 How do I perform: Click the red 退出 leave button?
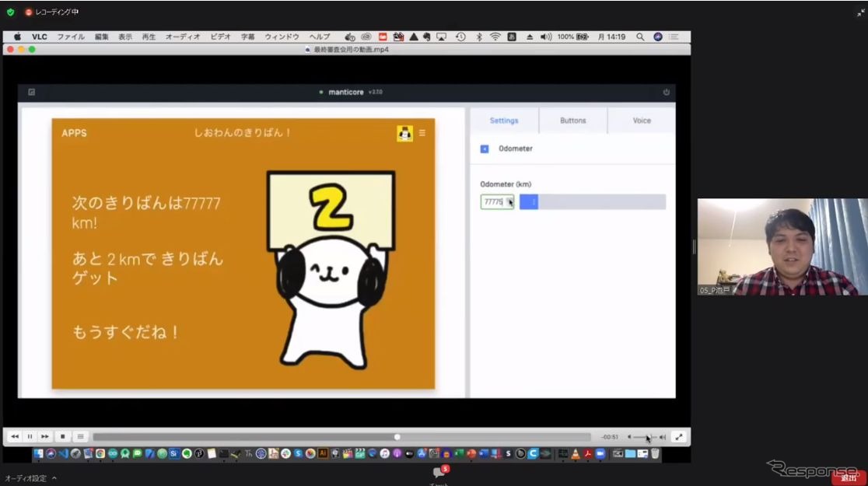pos(848,478)
